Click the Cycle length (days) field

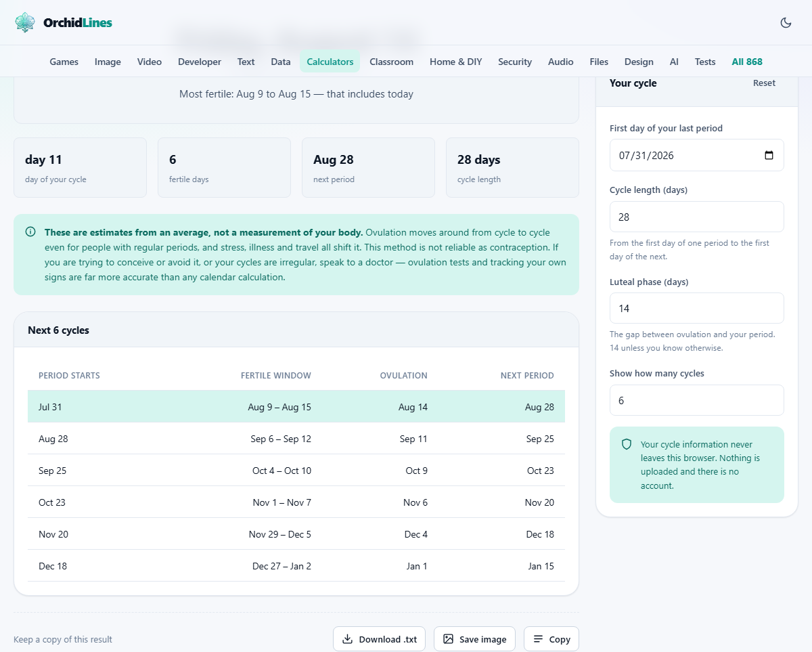(x=697, y=217)
